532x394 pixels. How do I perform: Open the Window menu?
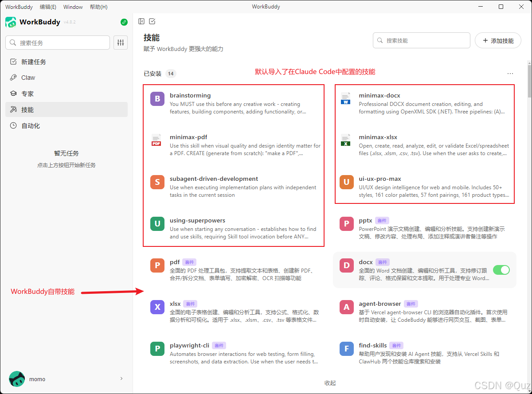(73, 7)
